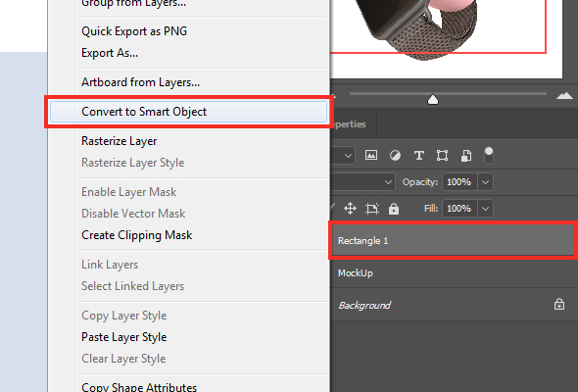Filter for adjustment layers icon

click(395, 156)
